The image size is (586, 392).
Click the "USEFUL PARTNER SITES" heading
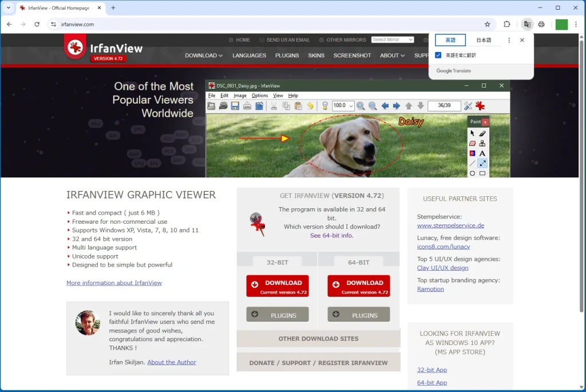460,199
